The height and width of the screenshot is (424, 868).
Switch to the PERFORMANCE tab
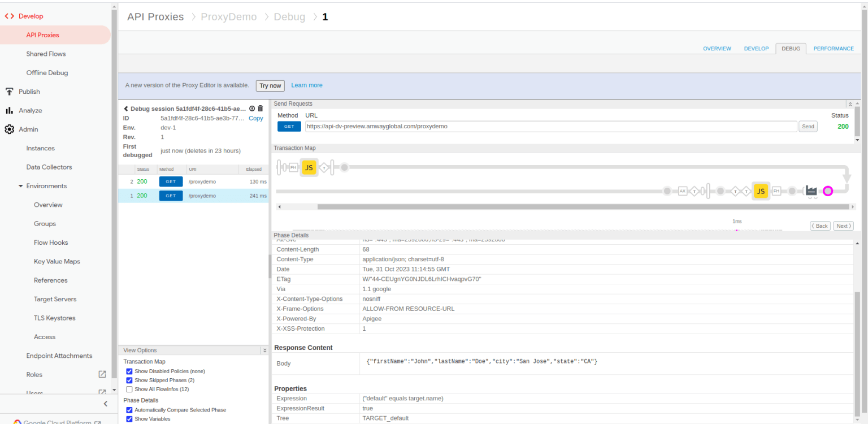point(833,49)
